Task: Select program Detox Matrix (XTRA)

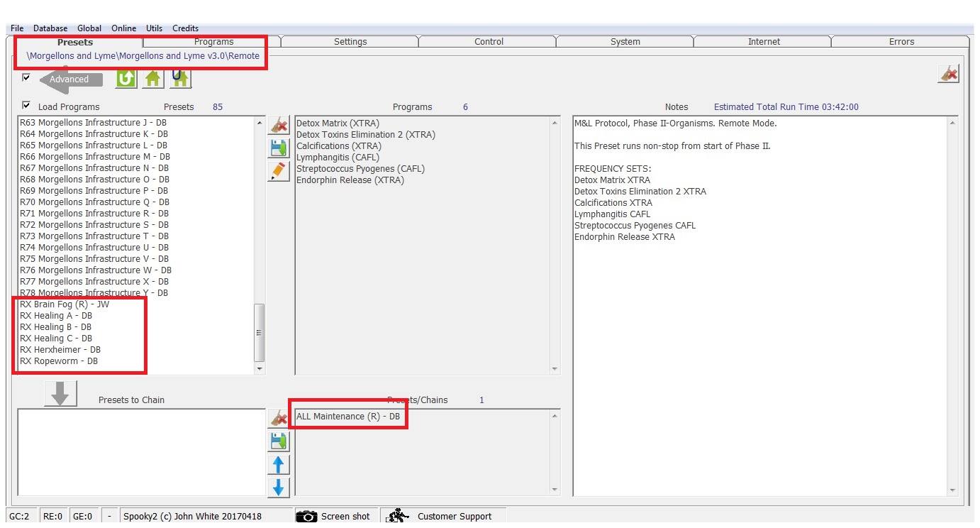Action: pos(338,123)
